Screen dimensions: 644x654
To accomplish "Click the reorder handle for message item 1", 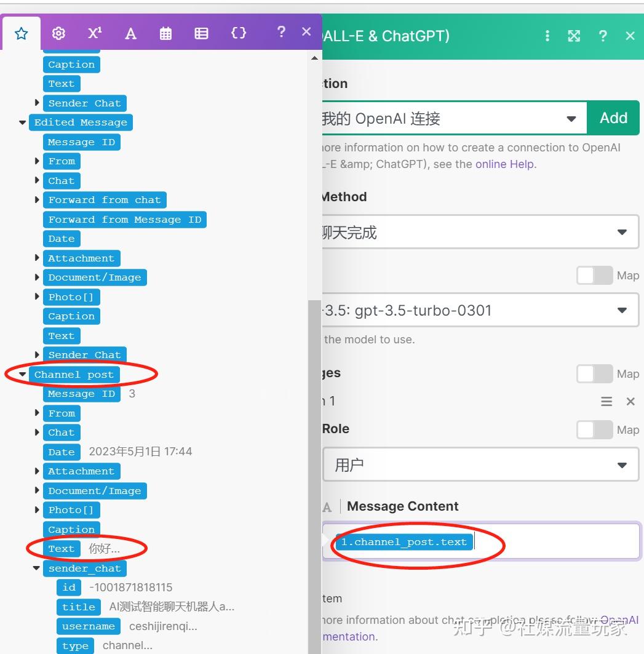I will [x=606, y=401].
